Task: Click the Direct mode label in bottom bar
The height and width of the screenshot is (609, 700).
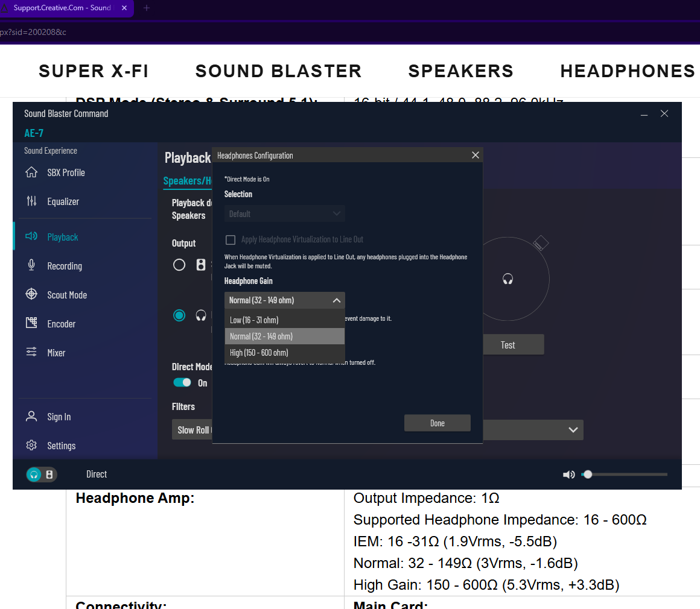Action: [x=97, y=475]
